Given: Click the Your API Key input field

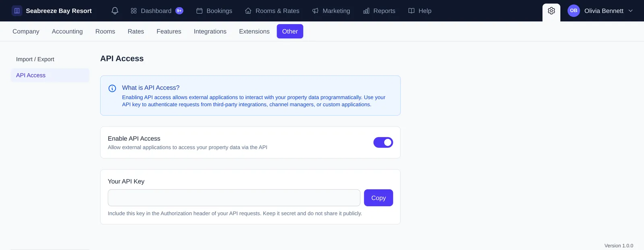Looking at the screenshot, I should tap(234, 198).
